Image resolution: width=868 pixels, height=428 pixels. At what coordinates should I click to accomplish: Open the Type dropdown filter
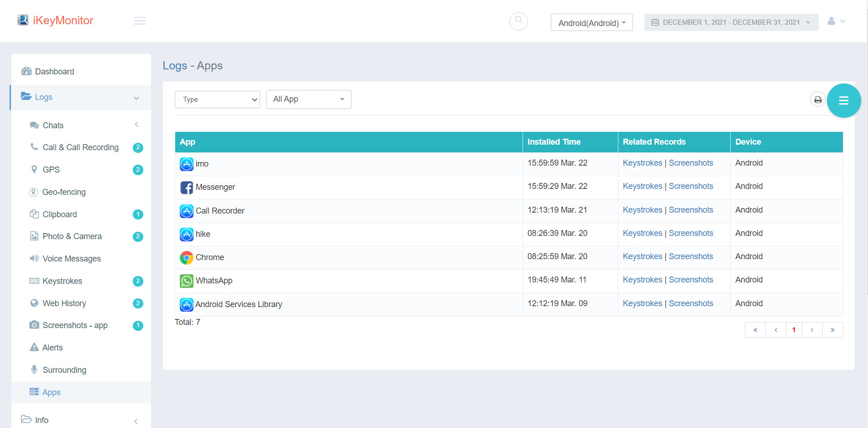click(x=217, y=99)
